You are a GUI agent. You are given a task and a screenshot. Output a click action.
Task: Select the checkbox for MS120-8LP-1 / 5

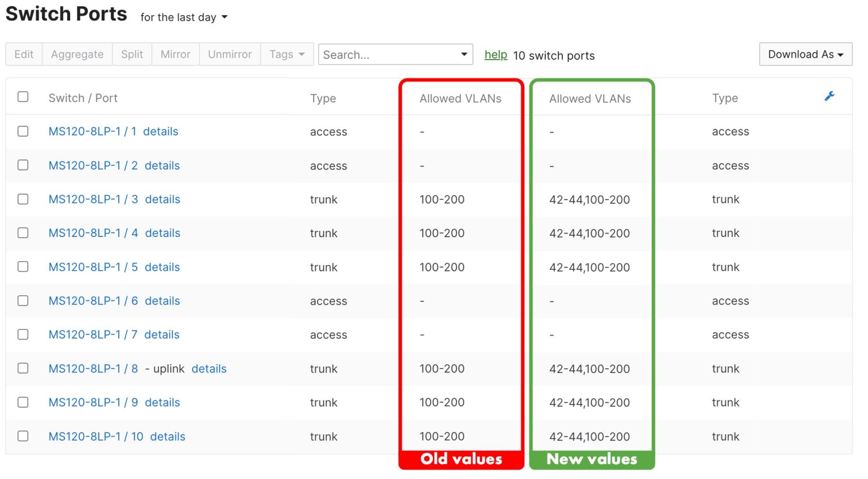[x=23, y=266]
